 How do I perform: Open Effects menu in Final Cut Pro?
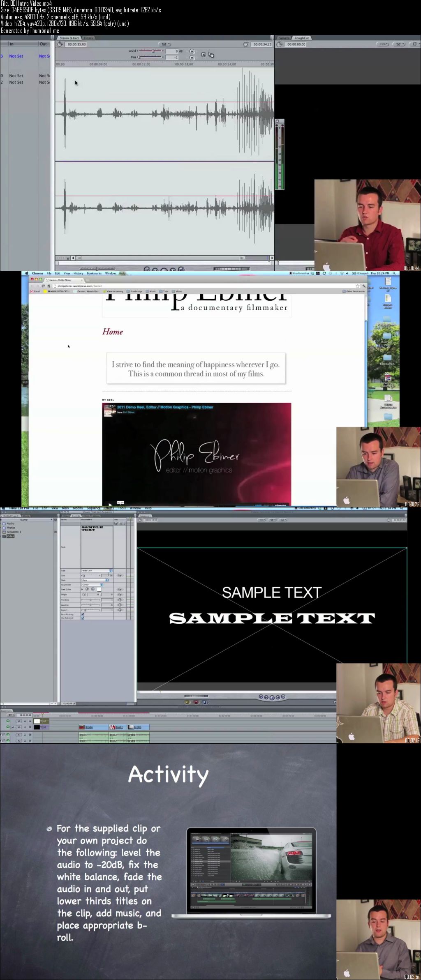coord(109,508)
